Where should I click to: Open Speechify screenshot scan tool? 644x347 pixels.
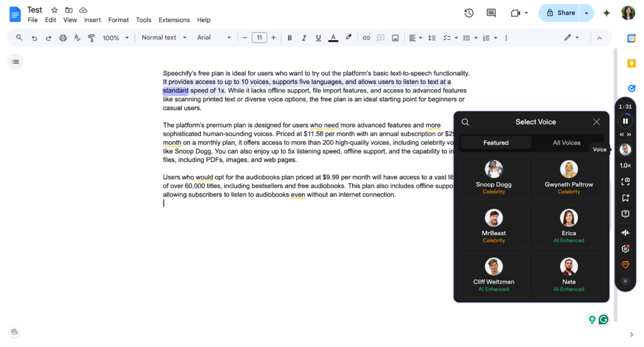click(x=625, y=182)
